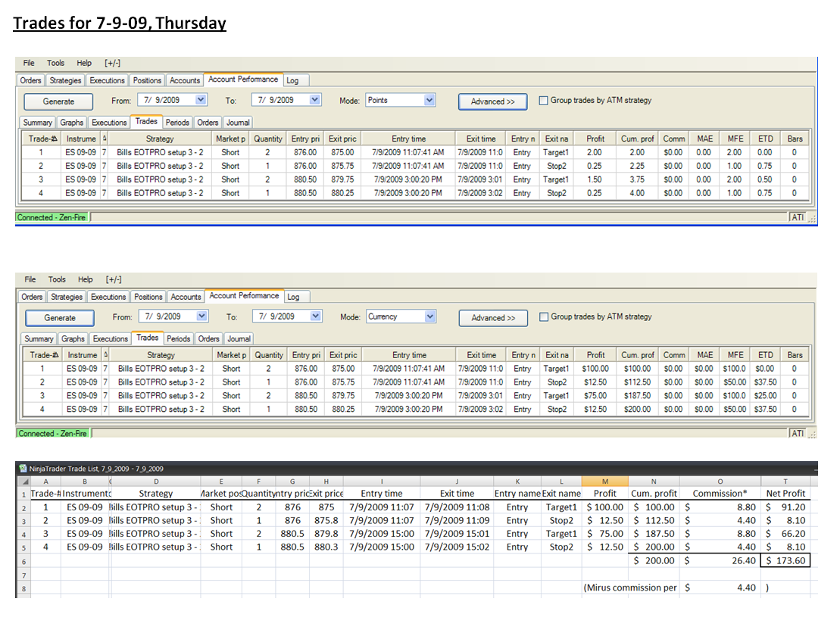Open File menu in the Currency window
This screenshot has height=636, width=840.
30,279
